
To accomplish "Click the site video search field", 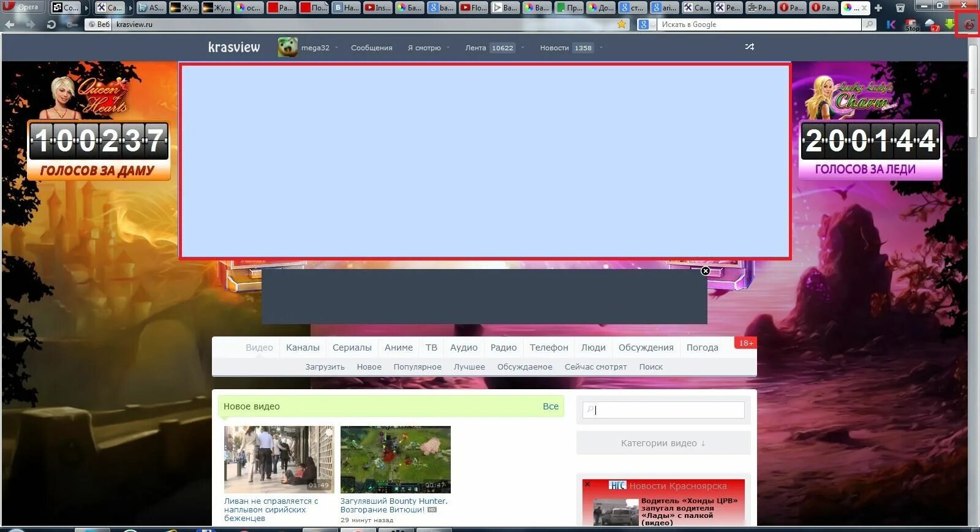I will point(663,409).
